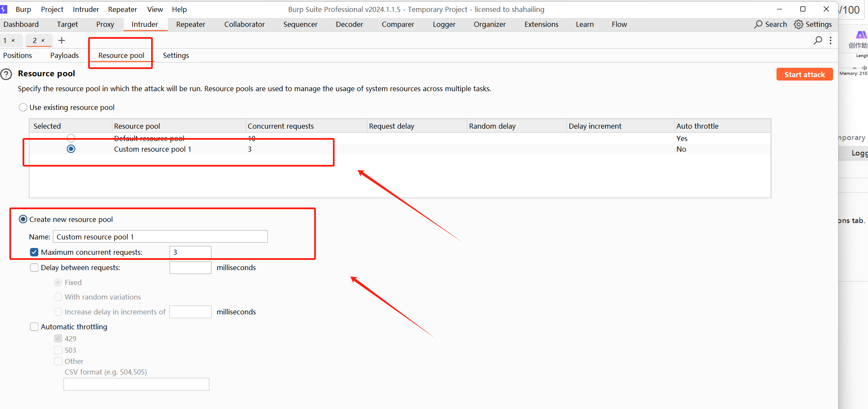Viewport: 868px width, 409px height.
Task: Sort by Auto throttle column header
Action: (x=722, y=126)
